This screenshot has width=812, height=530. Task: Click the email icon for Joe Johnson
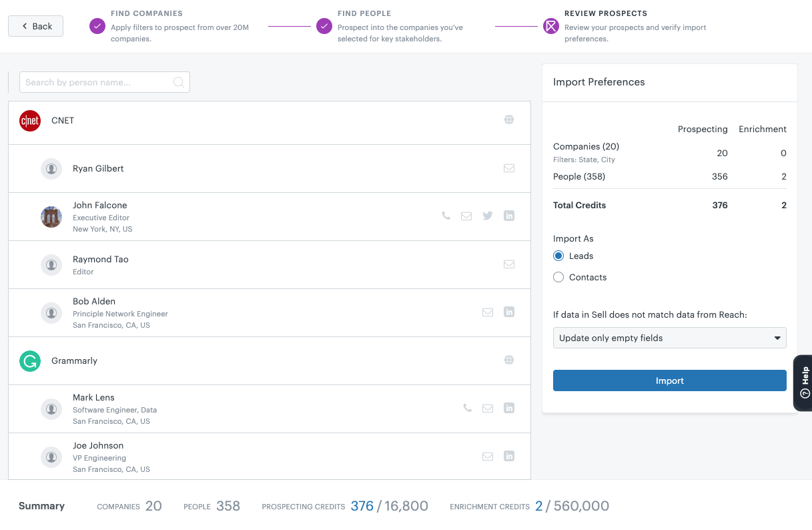(488, 457)
